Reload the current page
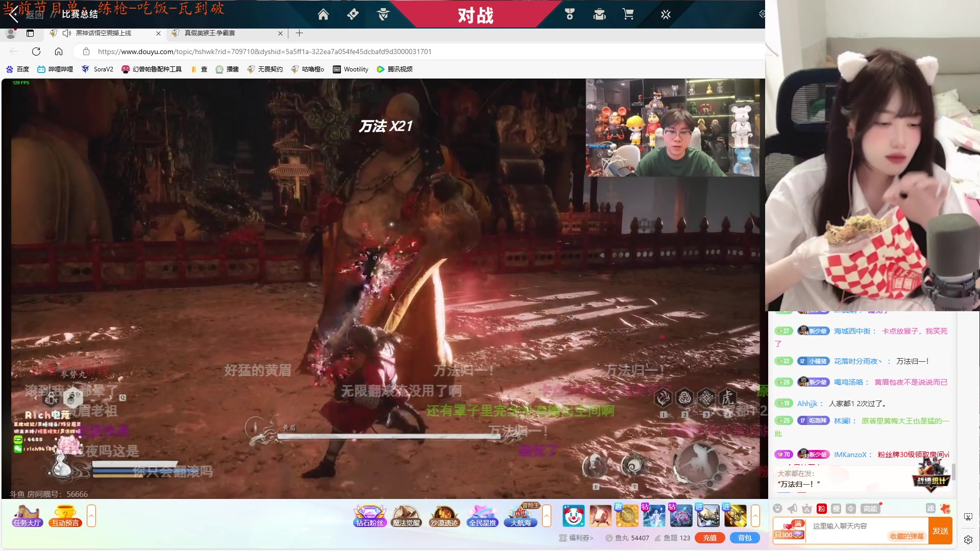Image resolution: width=980 pixels, height=551 pixels. 36,52
